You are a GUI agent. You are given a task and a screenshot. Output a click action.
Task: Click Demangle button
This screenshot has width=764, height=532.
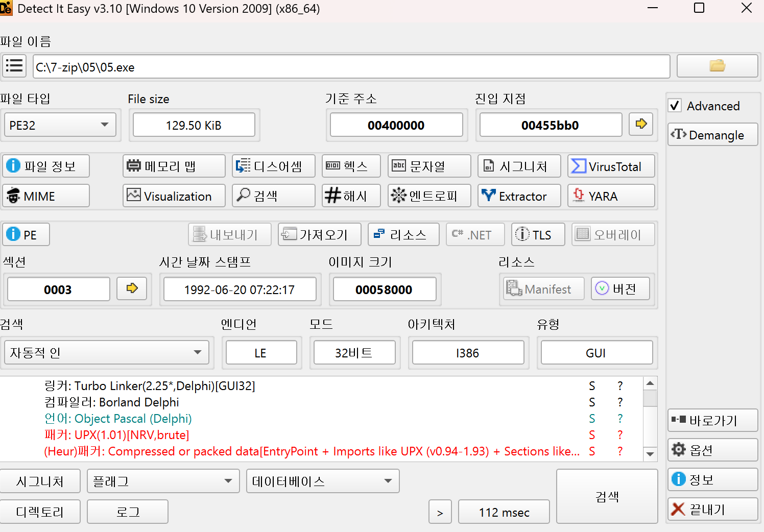click(x=712, y=134)
